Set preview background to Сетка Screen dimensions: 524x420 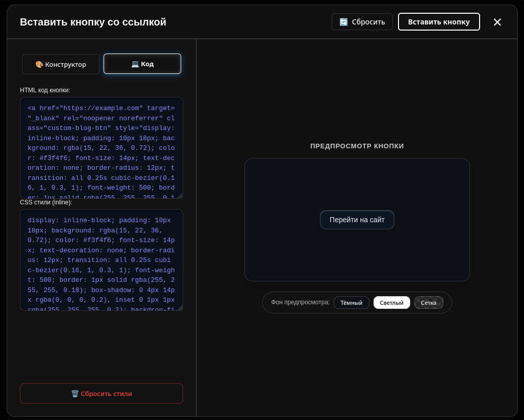pos(429,302)
